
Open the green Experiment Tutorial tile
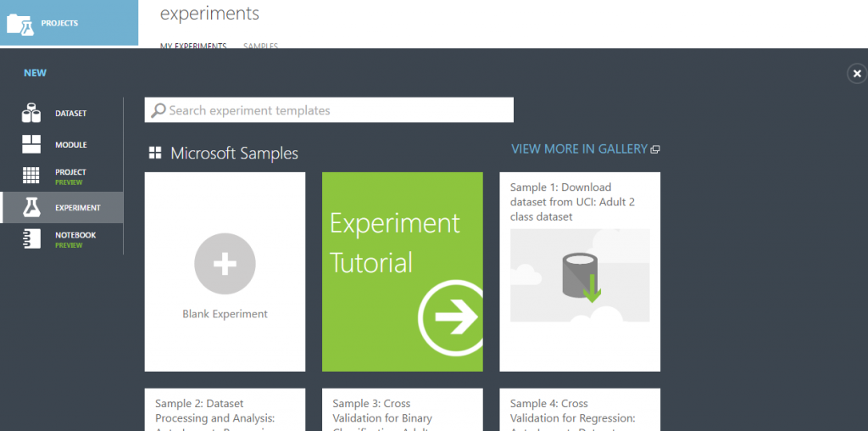click(x=403, y=271)
